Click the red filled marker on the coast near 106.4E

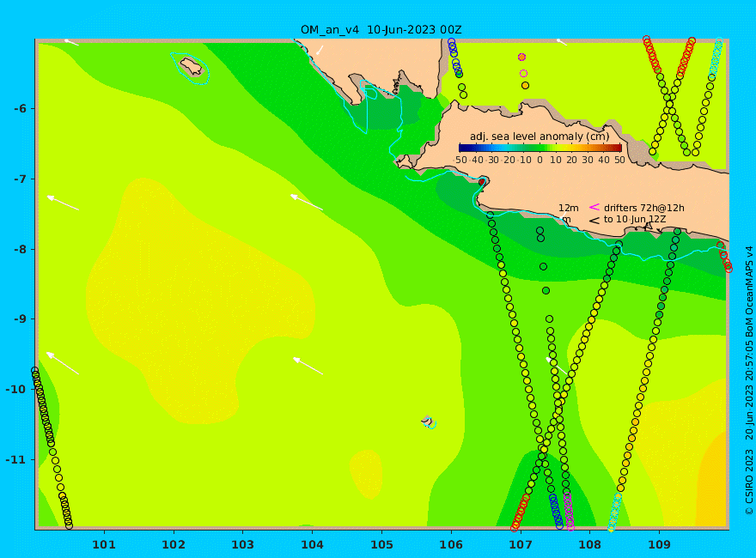pyautogui.click(x=482, y=182)
